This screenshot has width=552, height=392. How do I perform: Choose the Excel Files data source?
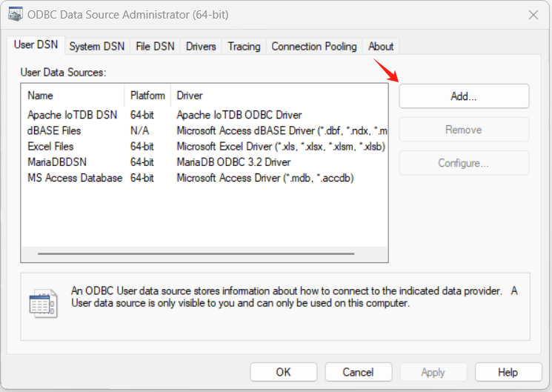[50, 146]
